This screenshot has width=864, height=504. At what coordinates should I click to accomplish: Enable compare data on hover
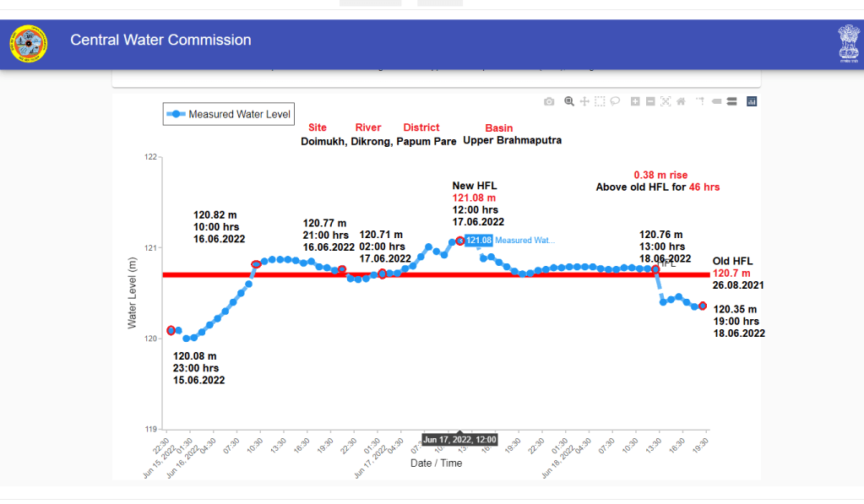(731, 101)
